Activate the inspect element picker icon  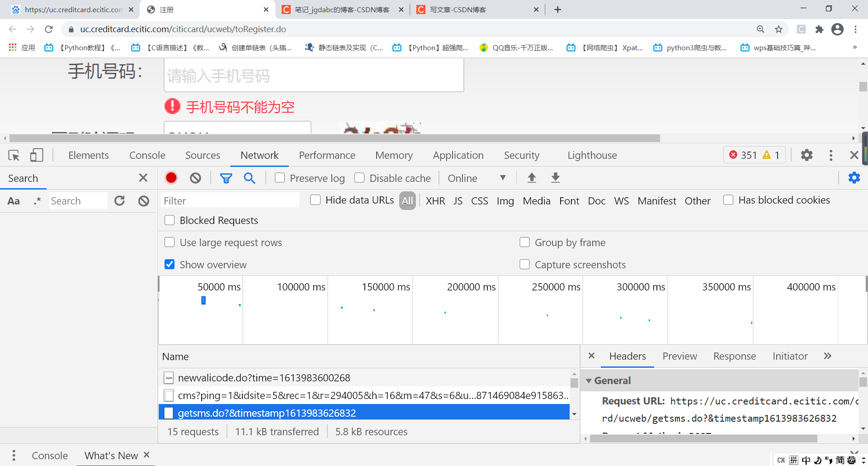[14, 155]
